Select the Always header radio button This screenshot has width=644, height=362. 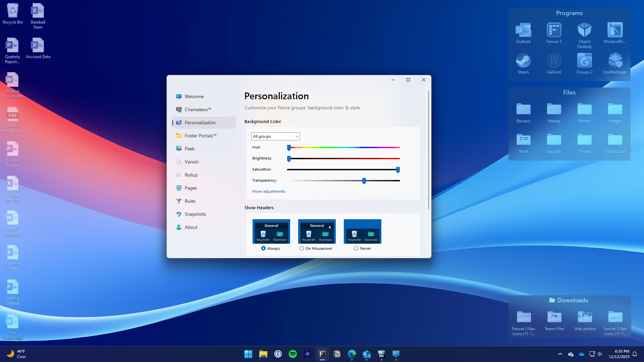[263, 248]
